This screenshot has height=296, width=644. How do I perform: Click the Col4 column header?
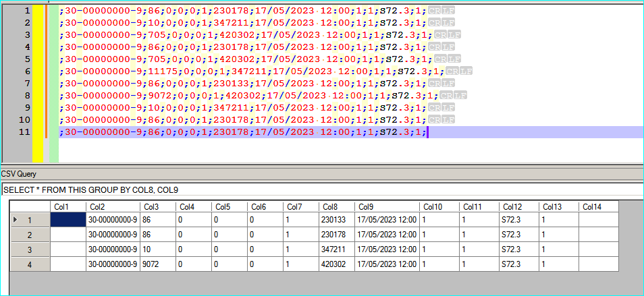194,207
